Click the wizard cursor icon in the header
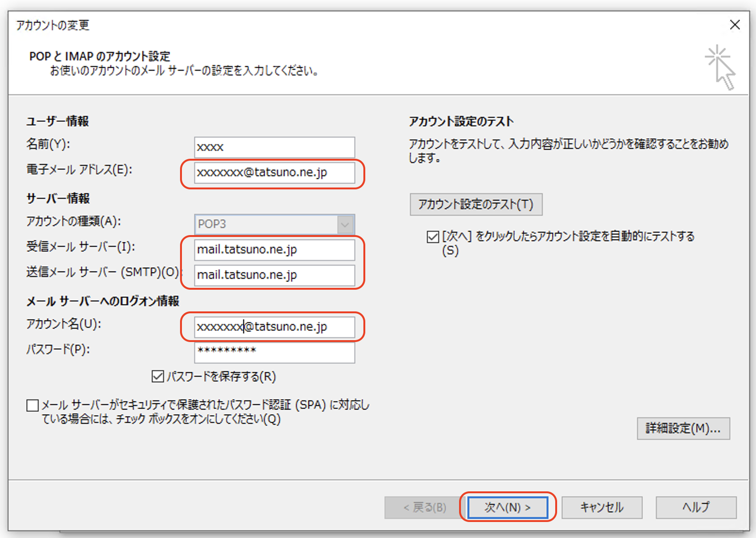This screenshot has width=756, height=538. point(720,67)
